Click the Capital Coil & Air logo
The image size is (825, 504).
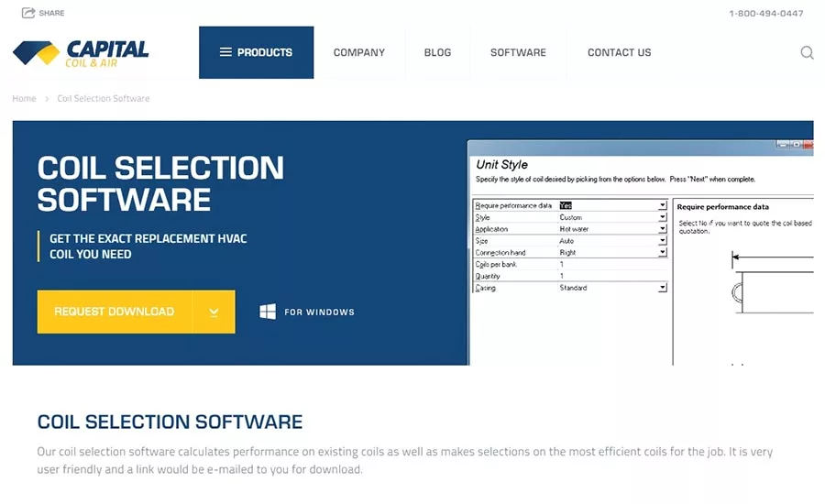click(81, 53)
